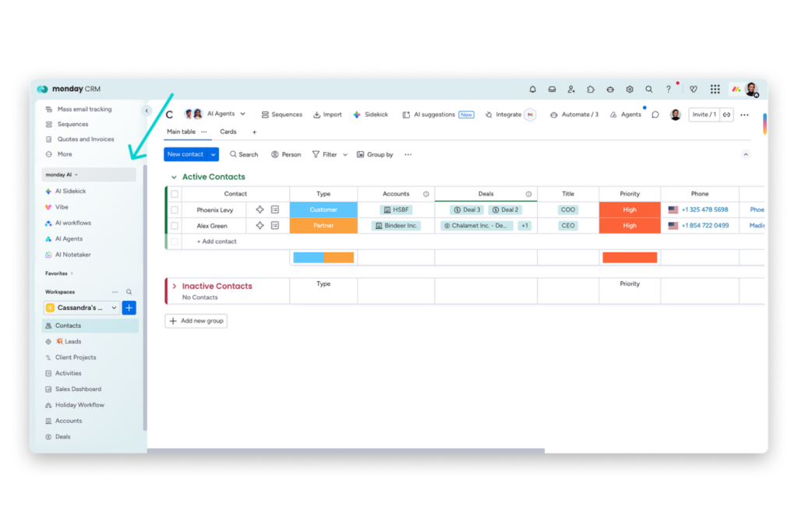
Task: Open the apps puzzle-piece icon
Action: click(x=591, y=89)
